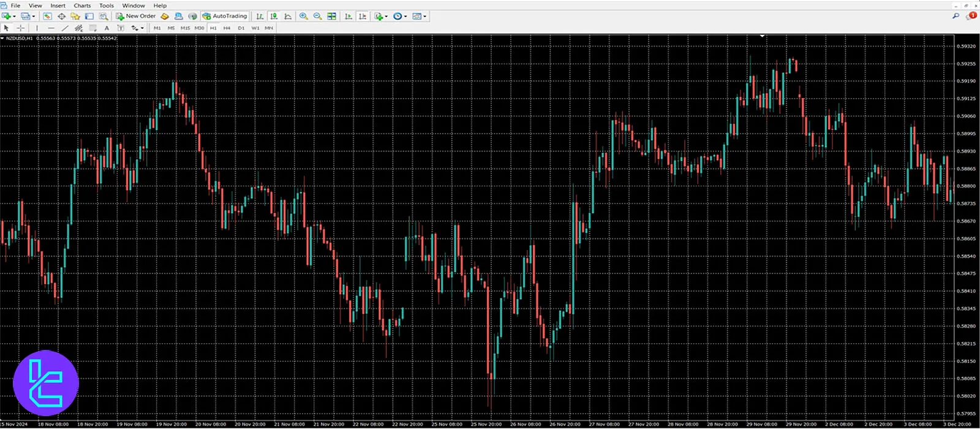Open the Insert menu
980x429 pixels.
tap(58, 6)
